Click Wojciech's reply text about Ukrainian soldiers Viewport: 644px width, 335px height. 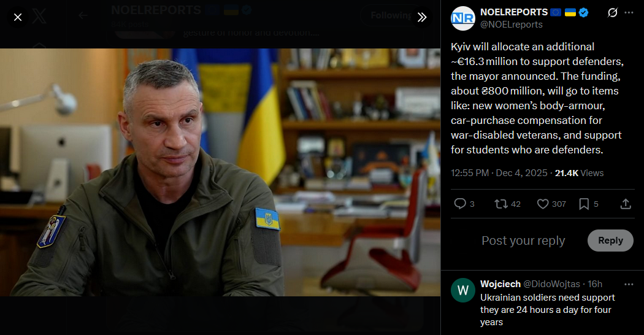point(548,309)
